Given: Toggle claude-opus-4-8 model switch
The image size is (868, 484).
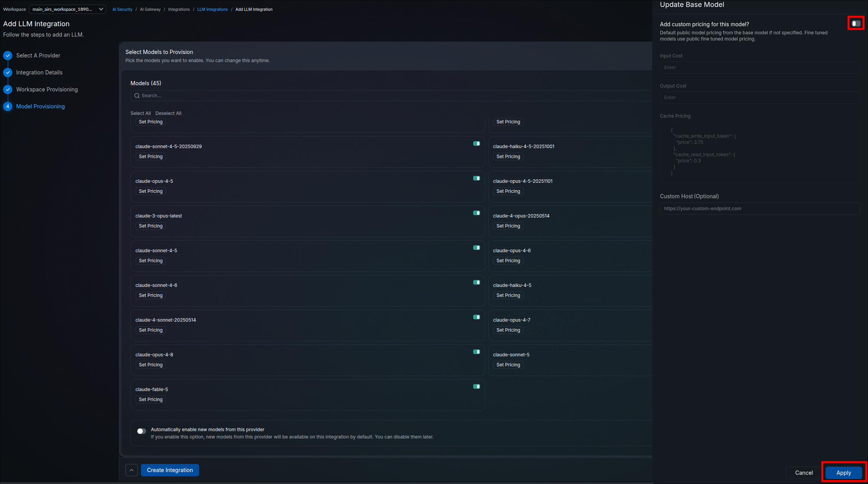Looking at the screenshot, I should (476, 352).
